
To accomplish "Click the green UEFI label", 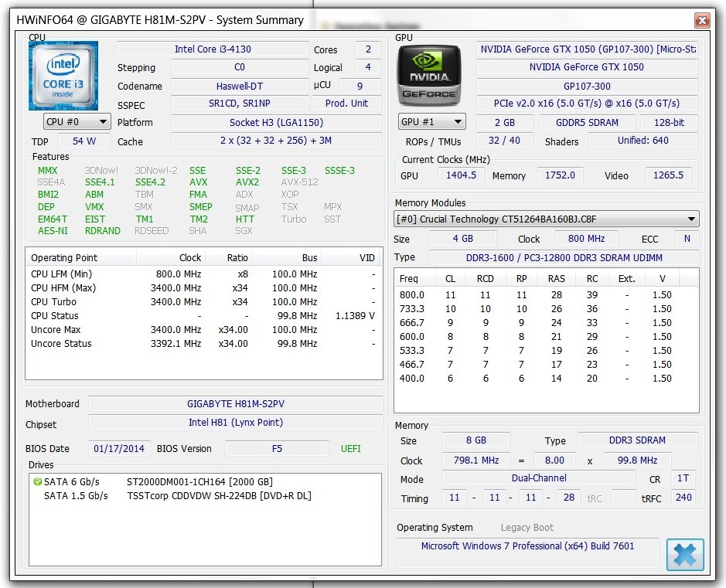I will [x=350, y=449].
